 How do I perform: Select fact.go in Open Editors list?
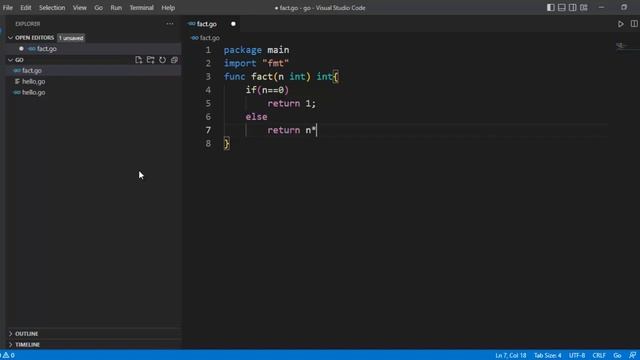click(93, 49)
